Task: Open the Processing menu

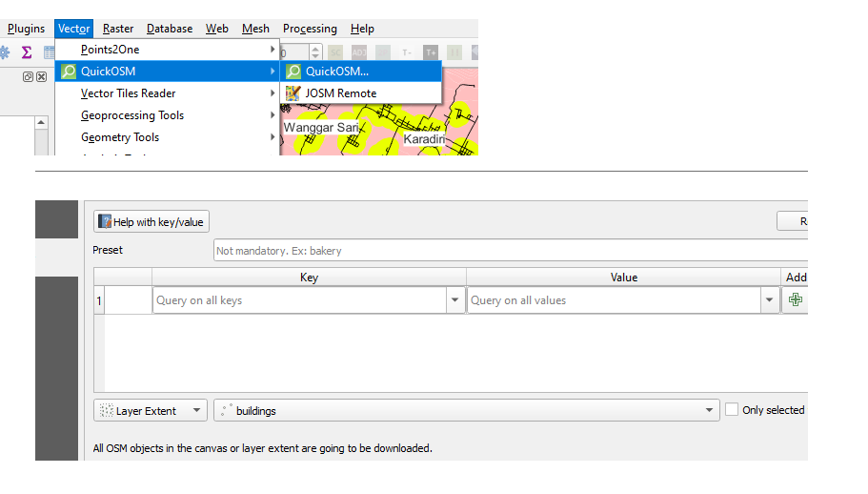Action: [x=310, y=29]
